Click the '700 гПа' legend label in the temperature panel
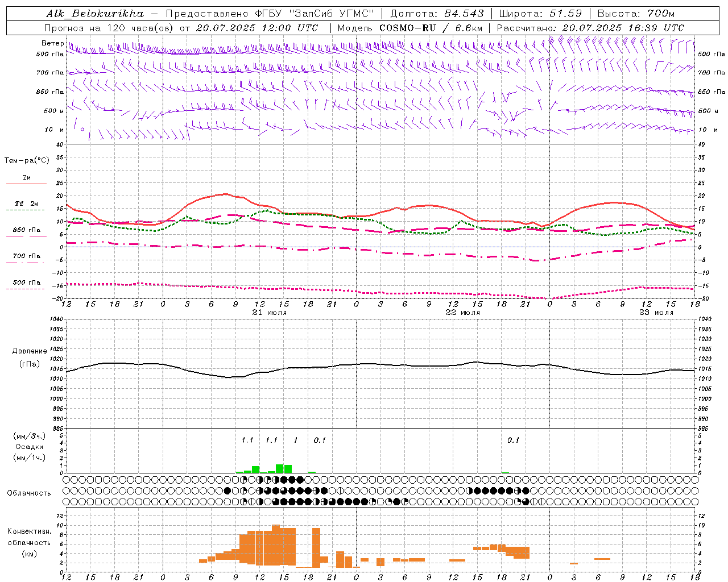This screenshot has height=582, width=728. point(26,256)
